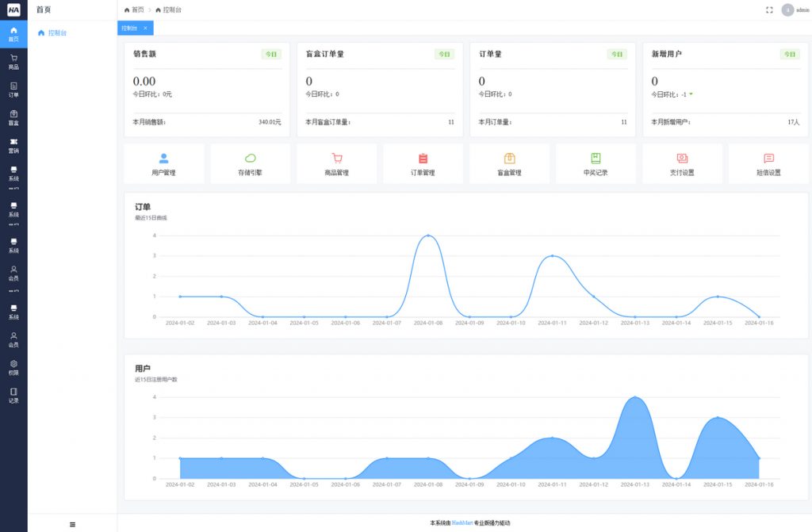Open the 营销 (Marketing) sidebar icon

pos(13,145)
